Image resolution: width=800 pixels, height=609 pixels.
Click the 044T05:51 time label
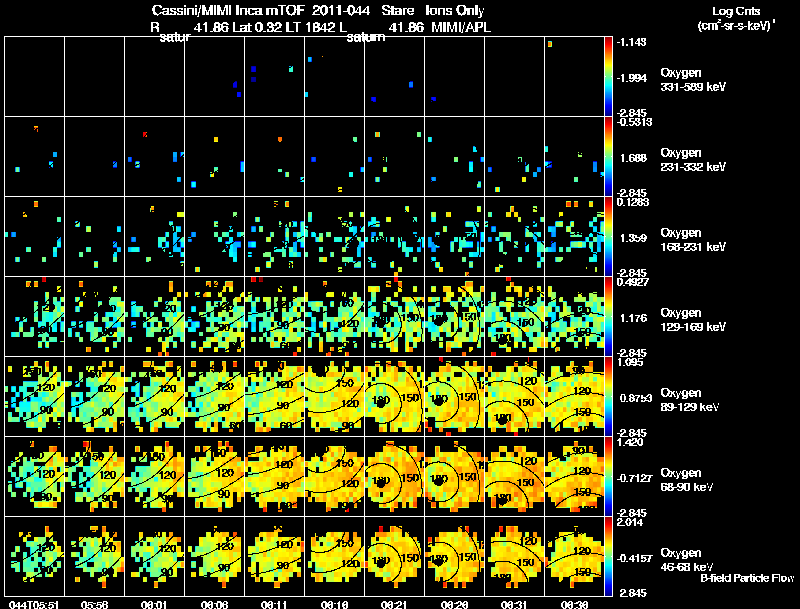[34, 604]
